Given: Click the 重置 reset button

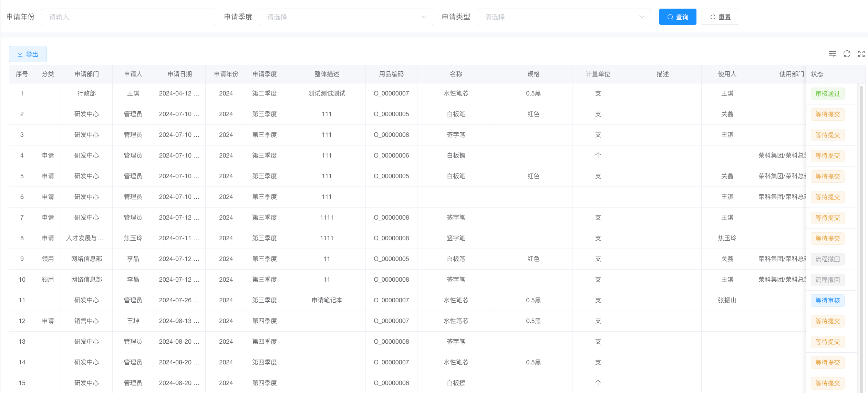Looking at the screenshot, I should click(x=720, y=17).
